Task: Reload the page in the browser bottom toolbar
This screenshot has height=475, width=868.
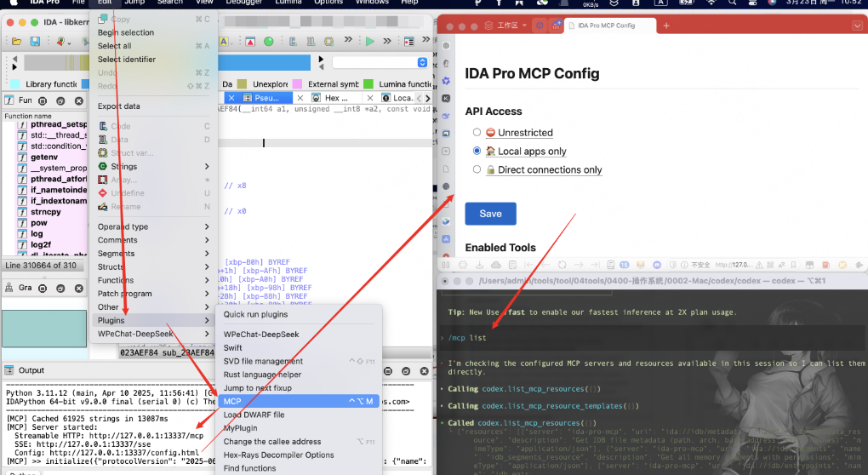Action: 562,266
